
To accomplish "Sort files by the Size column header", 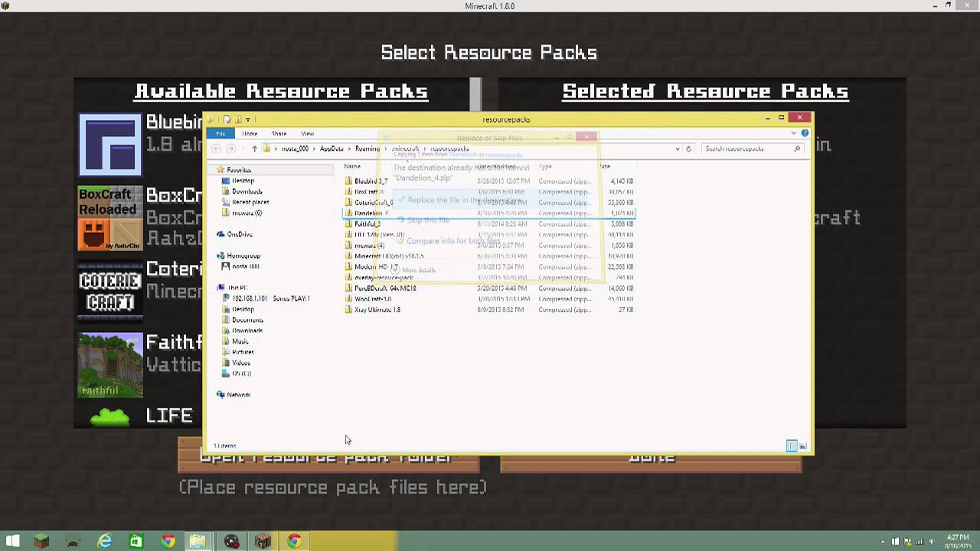I will click(x=605, y=166).
